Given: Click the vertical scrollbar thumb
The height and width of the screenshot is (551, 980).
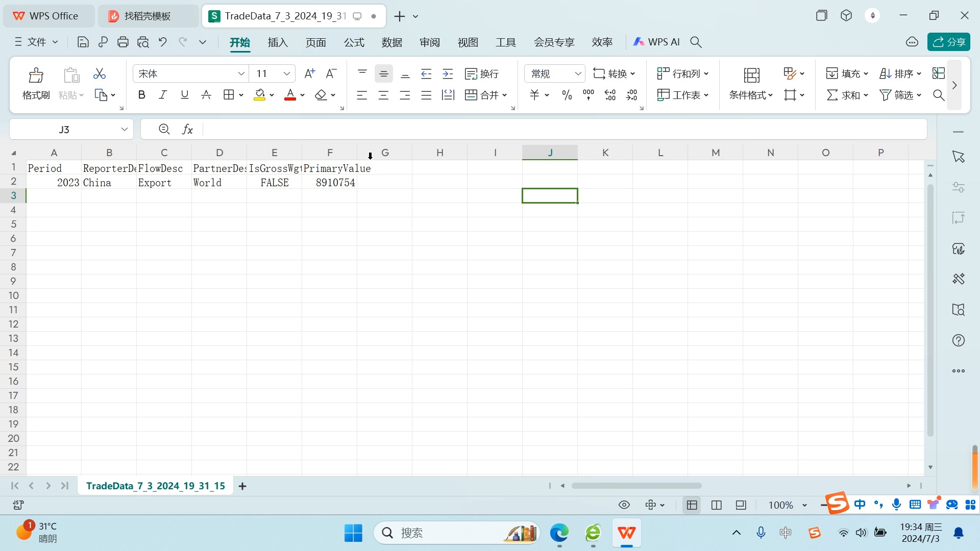Looking at the screenshot, I should [930, 310].
